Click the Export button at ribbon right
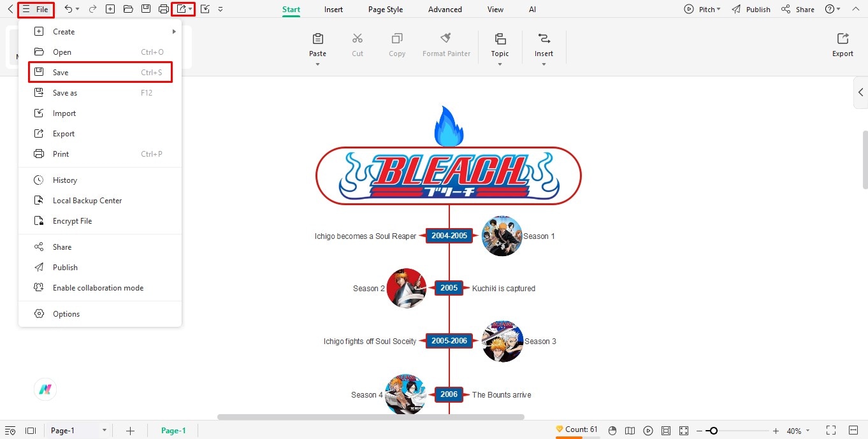The height and width of the screenshot is (439, 868). tap(843, 45)
